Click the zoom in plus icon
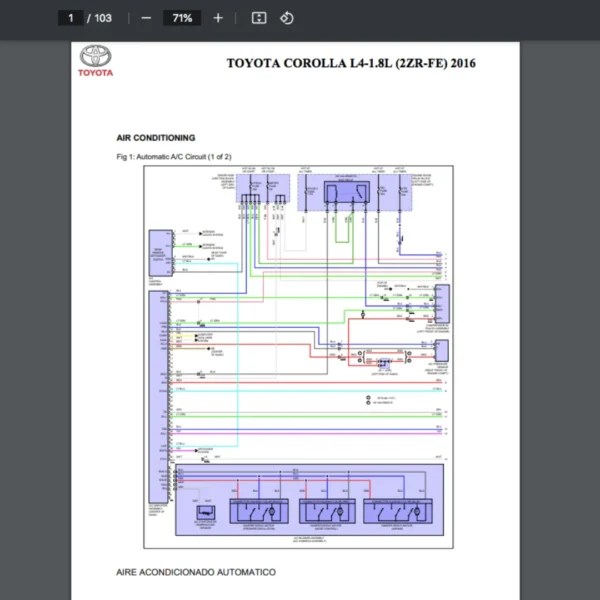600x600 pixels. [218, 18]
